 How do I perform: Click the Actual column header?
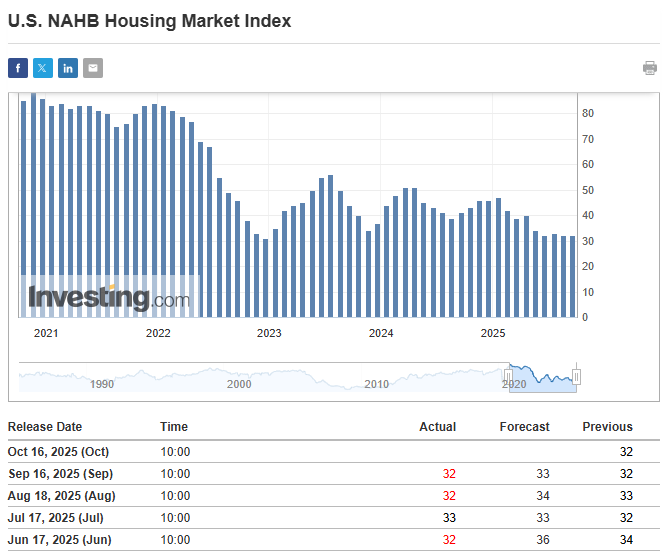click(x=437, y=427)
